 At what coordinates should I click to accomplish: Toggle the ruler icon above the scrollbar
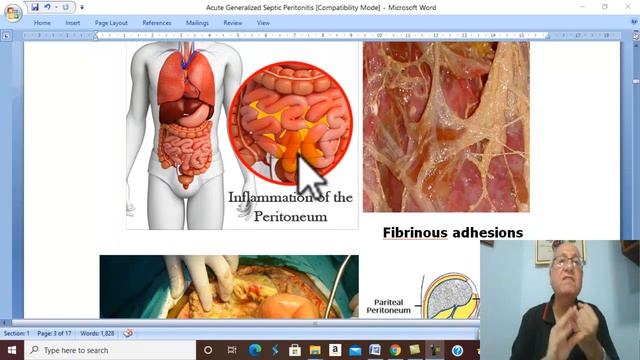pyautogui.click(x=636, y=36)
